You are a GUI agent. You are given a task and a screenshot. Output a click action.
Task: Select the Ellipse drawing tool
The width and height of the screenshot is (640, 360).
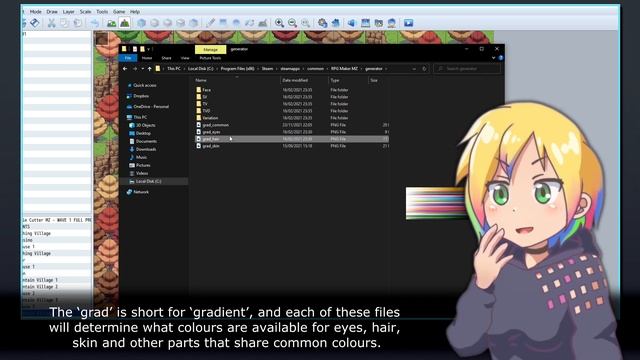236,23
